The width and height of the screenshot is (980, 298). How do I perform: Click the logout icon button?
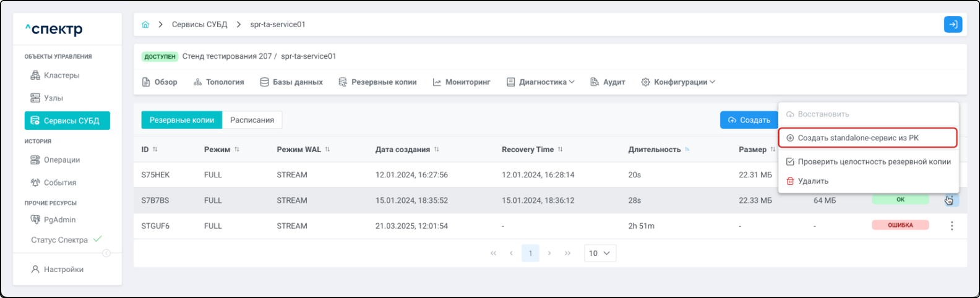pos(953,25)
